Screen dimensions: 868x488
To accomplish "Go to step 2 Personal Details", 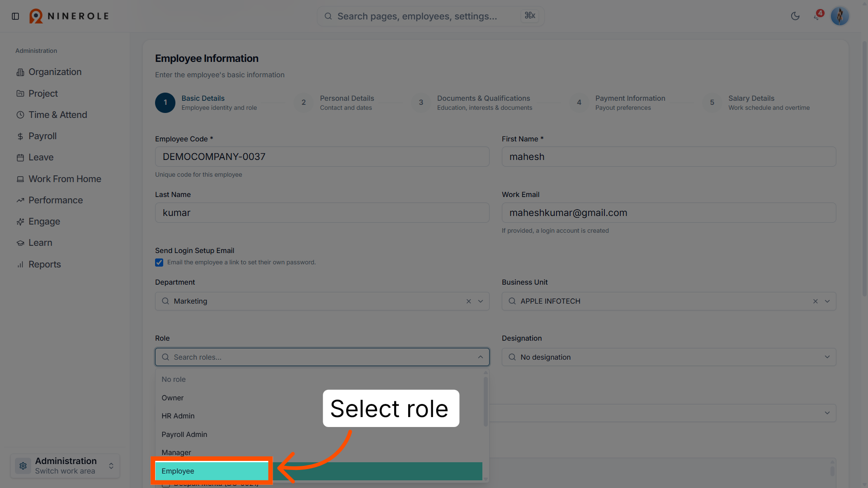I will point(335,103).
